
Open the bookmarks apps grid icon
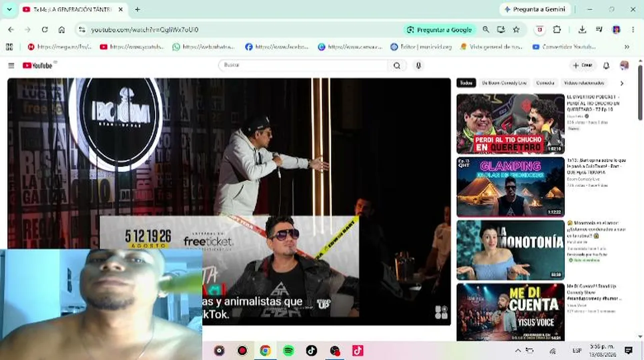tap(9, 46)
